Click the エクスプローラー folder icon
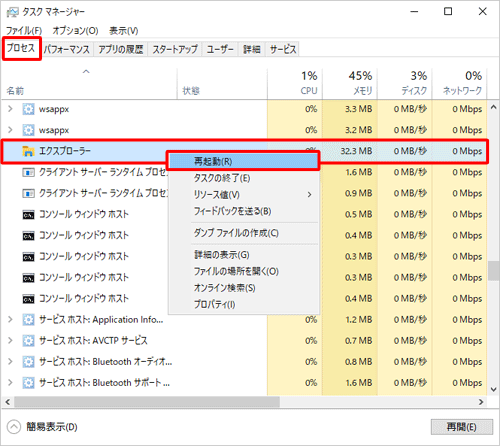 [x=28, y=151]
